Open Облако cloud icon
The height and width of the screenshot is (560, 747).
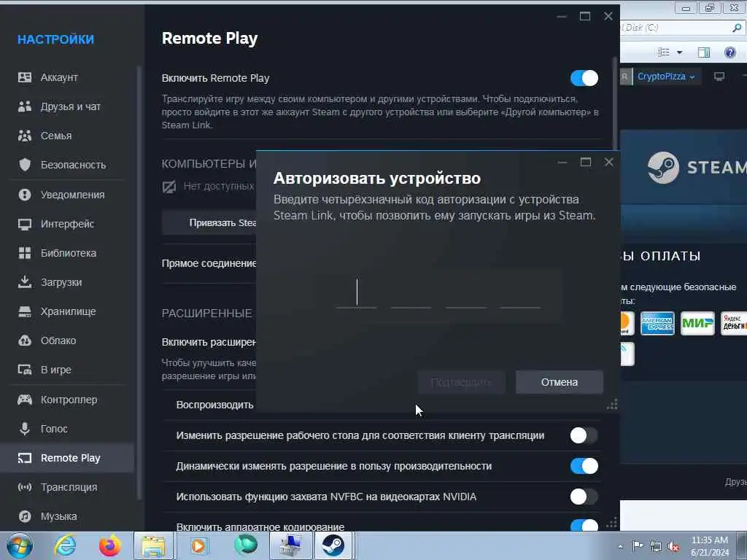tap(25, 341)
